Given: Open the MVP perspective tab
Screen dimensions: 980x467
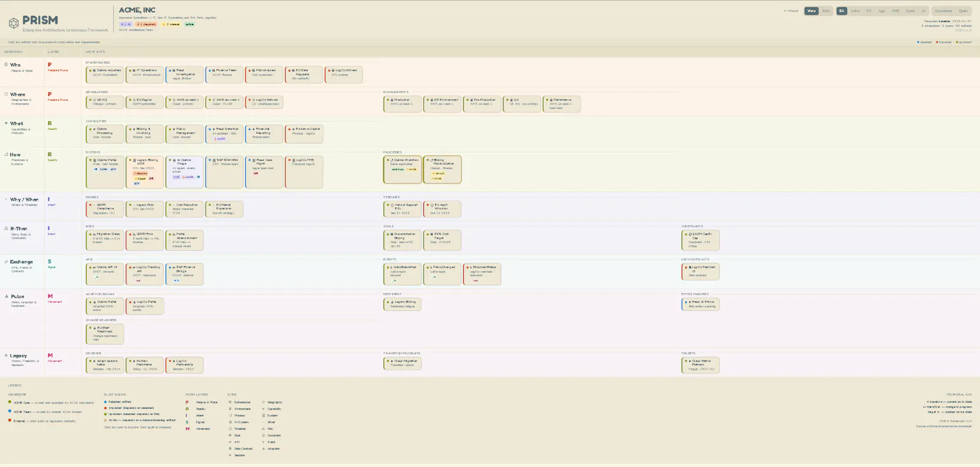Looking at the screenshot, I should click(x=895, y=11).
